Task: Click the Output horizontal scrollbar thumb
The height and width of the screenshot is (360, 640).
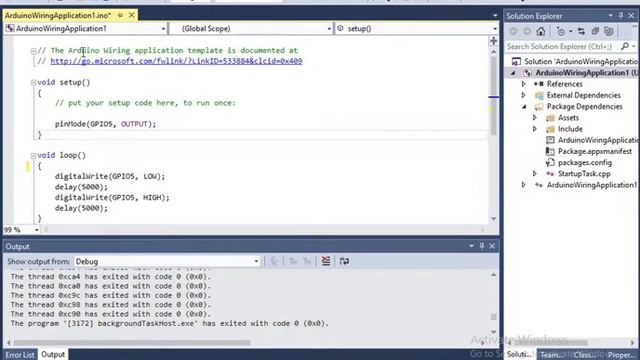Action: (132, 343)
